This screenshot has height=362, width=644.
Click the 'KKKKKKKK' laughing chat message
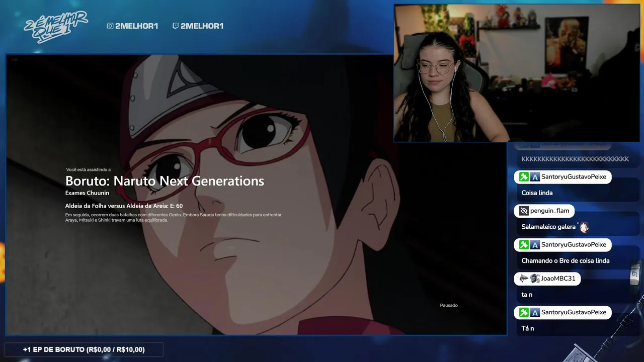coord(575,159)
